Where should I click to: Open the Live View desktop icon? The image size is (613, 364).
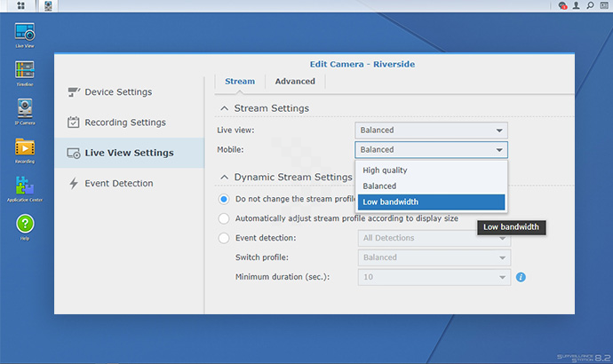click(25, 33)
